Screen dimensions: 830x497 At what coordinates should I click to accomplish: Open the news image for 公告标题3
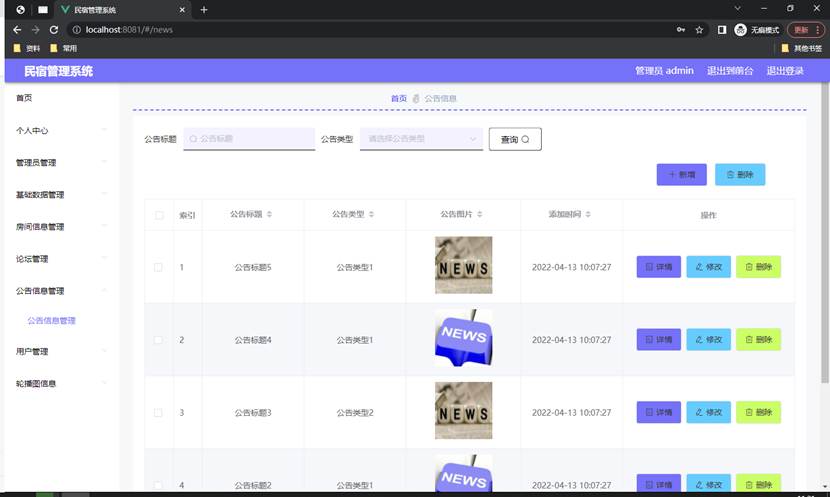tap(464, 410)
